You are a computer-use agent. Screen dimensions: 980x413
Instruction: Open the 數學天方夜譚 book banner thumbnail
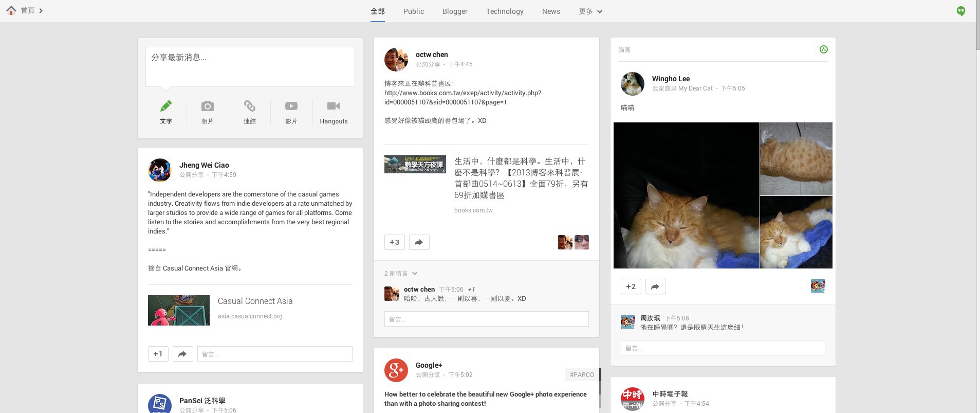(x=415, y=164)
